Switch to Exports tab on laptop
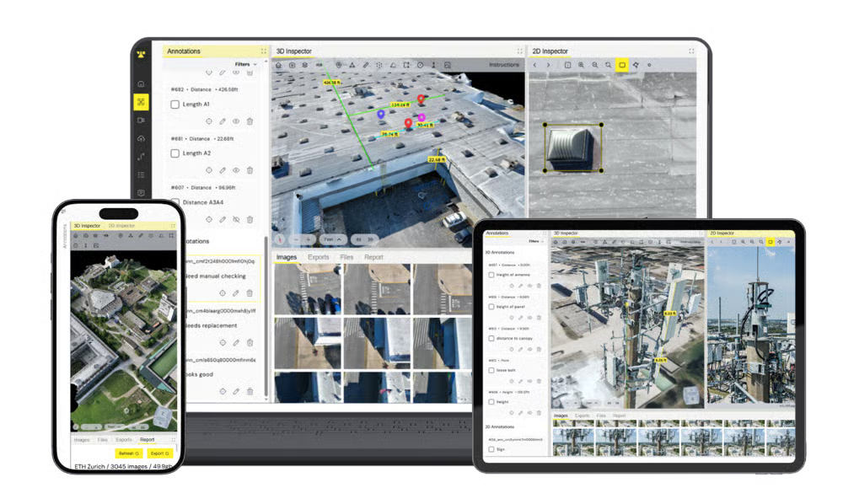 [x=319, y=257]
